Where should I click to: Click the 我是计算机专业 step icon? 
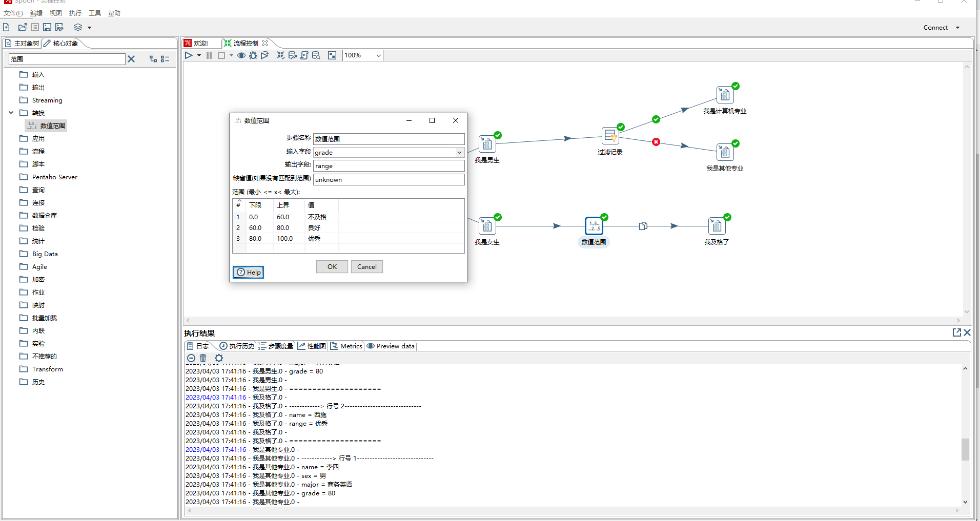point(724,95)
